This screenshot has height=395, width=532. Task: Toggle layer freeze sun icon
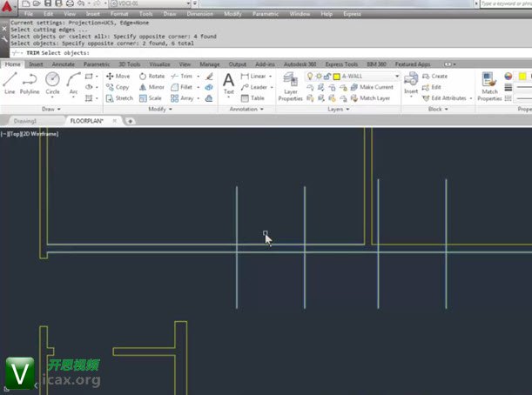[x=319, y=77]
